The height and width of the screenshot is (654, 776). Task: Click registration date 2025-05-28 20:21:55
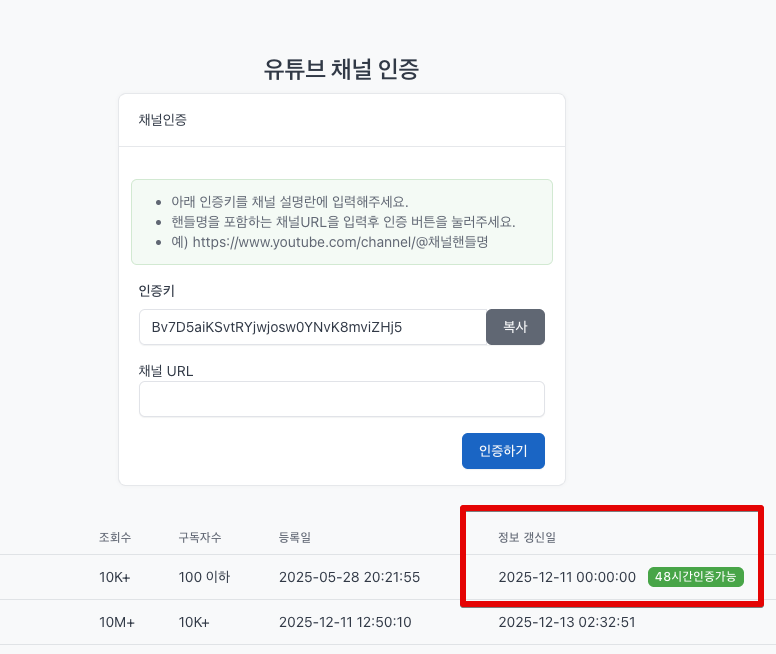[349, 577]
